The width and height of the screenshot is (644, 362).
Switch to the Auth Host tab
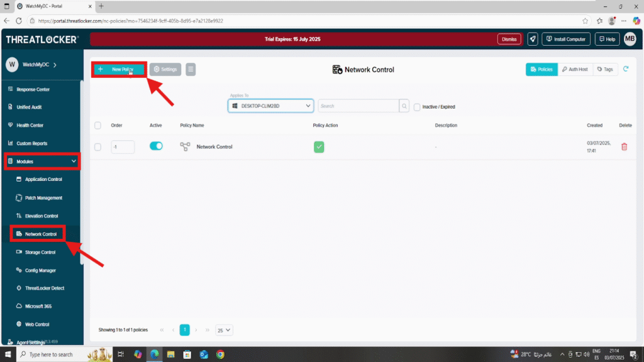(575, 69)
